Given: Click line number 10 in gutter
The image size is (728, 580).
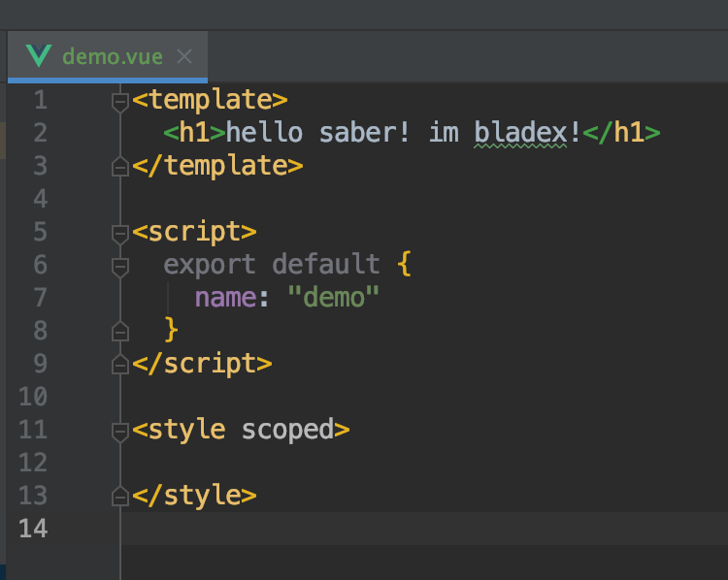Looking at the screenshot, I should point(33,397).
